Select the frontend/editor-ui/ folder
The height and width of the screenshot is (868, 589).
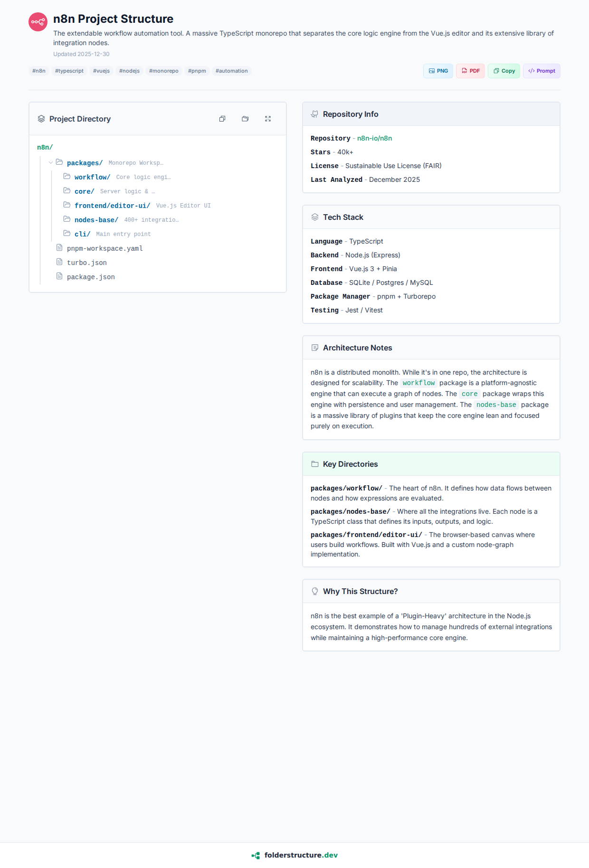112,206
